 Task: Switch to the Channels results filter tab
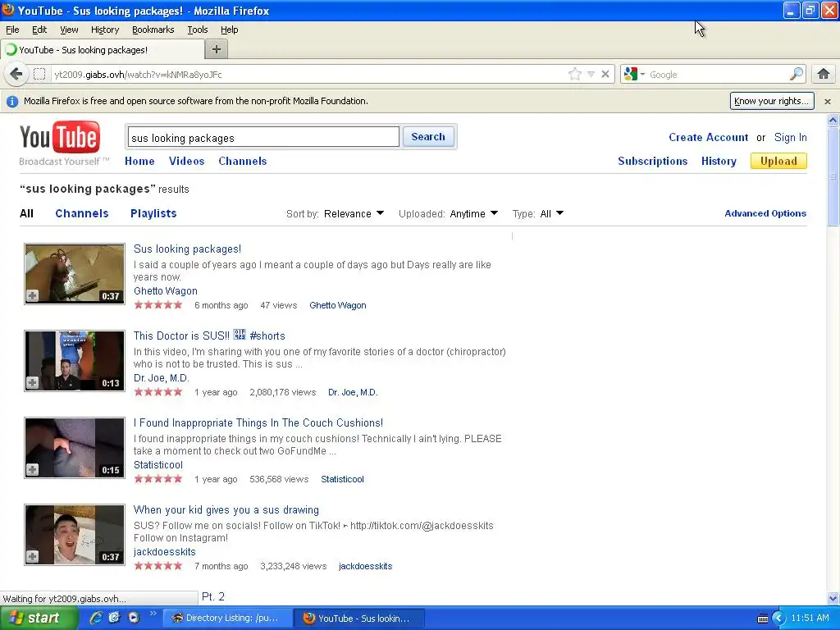[81, 213]
